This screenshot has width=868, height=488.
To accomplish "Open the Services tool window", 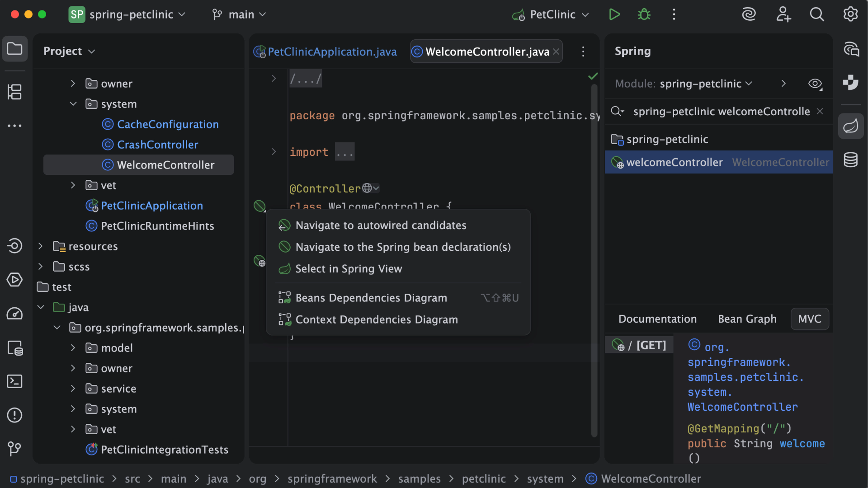I will [14, 280].
